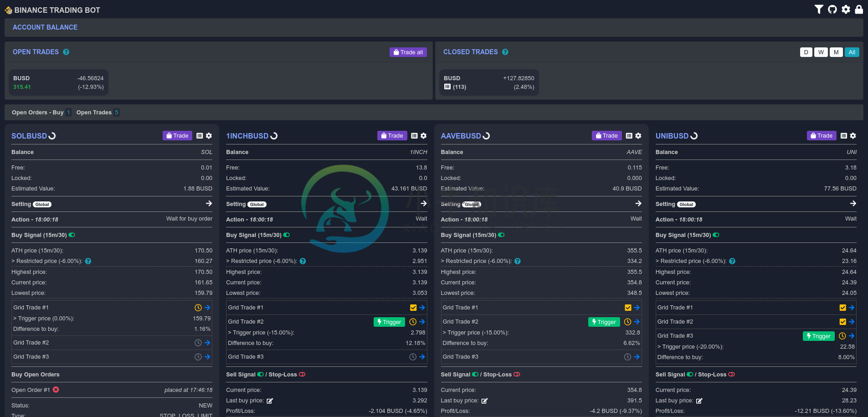
Task: Click help icon next to OPEN TRADES
Action: [66, 52]
